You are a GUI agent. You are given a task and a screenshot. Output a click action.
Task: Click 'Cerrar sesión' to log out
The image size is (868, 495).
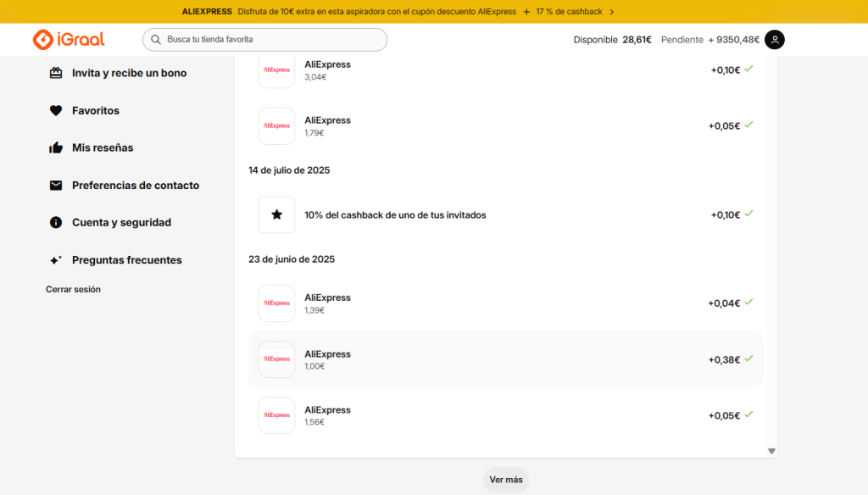tap(73, 289)
